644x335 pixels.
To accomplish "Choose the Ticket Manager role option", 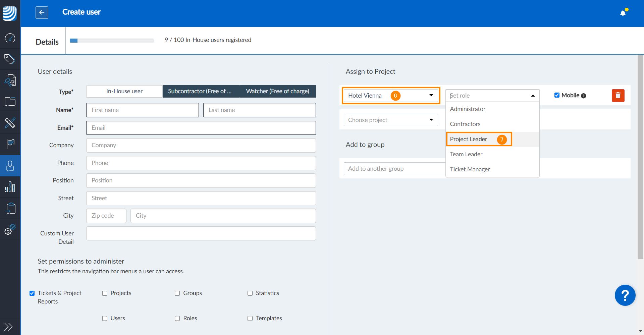I will [x=470, y=169].
